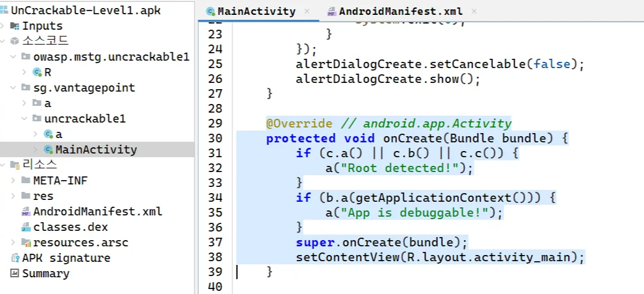644x294 pixels.
Task: Open MainActivity from the project tree
Action: pyautogui.click(x=96, y=149)
